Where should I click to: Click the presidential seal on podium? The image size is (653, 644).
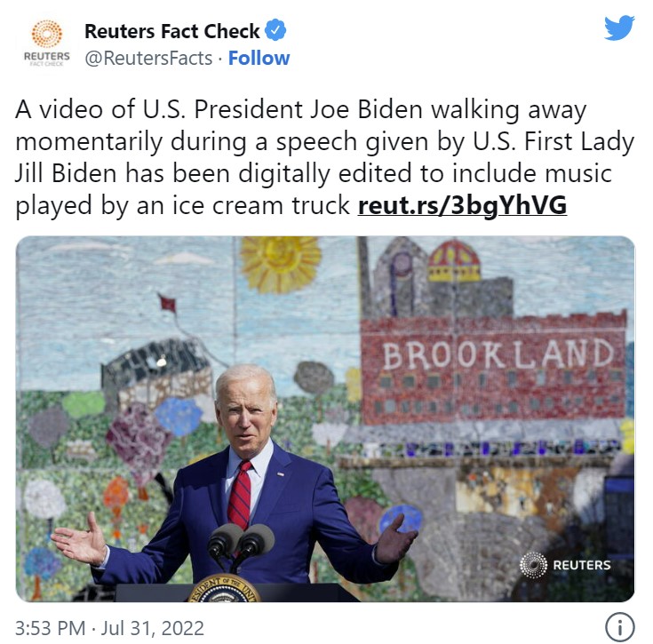pyautogui.click(x=225, y=588)
